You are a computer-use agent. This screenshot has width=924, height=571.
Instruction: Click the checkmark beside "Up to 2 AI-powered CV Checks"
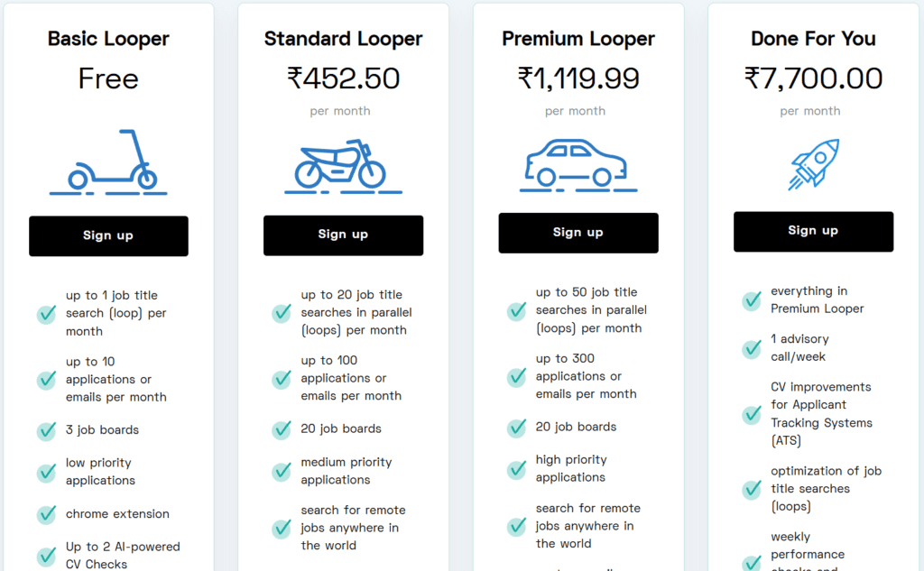(46, 557)
